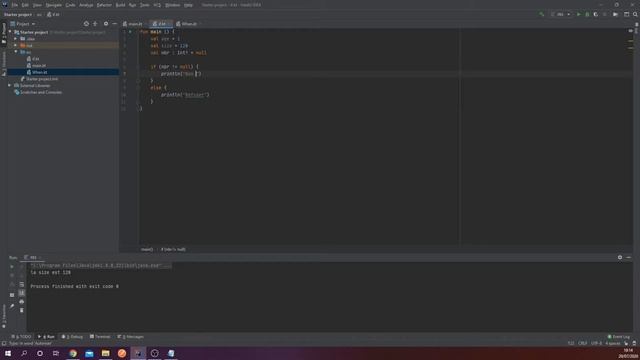The width and height of the screenshot is (640, 360).
Task: Open the Debug tool window tab
Action: tap(72, 337)
